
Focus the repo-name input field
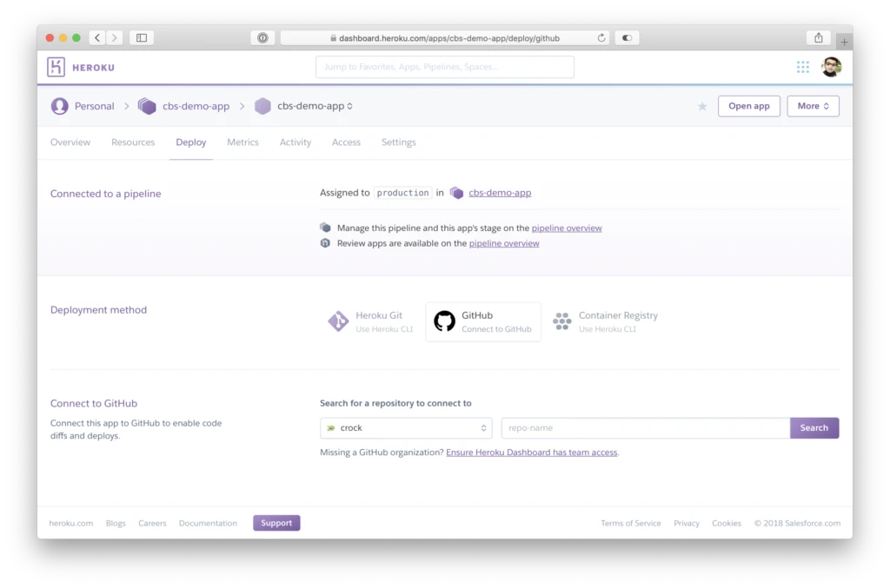click(646, 428)
